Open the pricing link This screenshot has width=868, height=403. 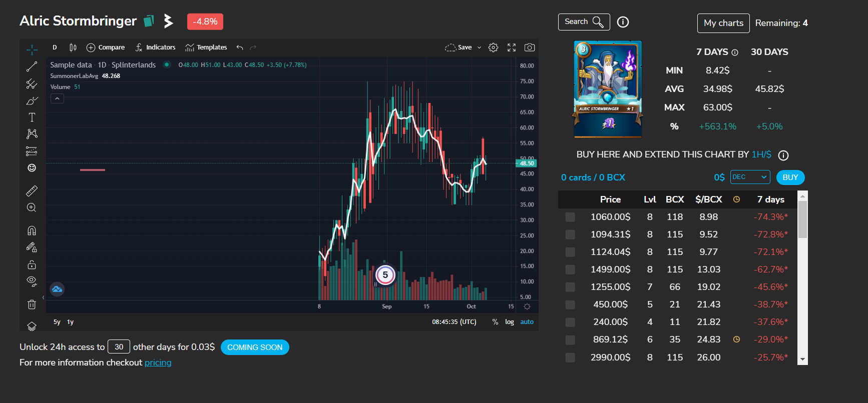coord(158,362)
